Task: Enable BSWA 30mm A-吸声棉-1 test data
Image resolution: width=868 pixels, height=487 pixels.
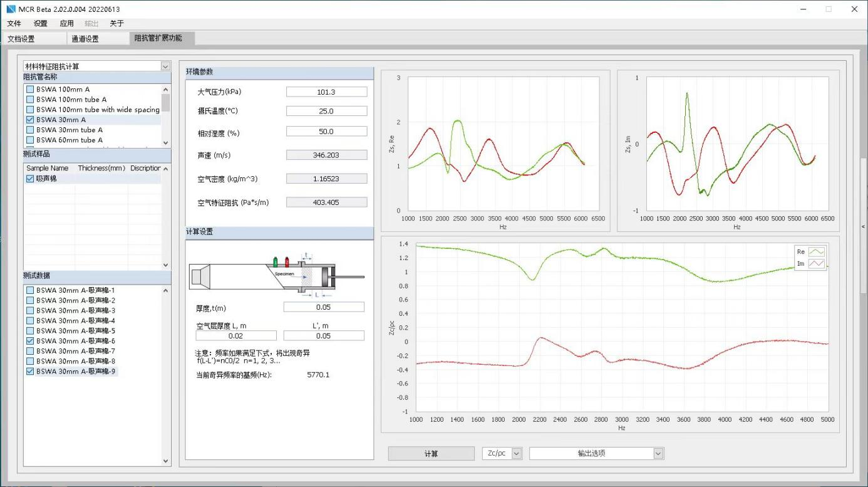Action: point(30,290)
